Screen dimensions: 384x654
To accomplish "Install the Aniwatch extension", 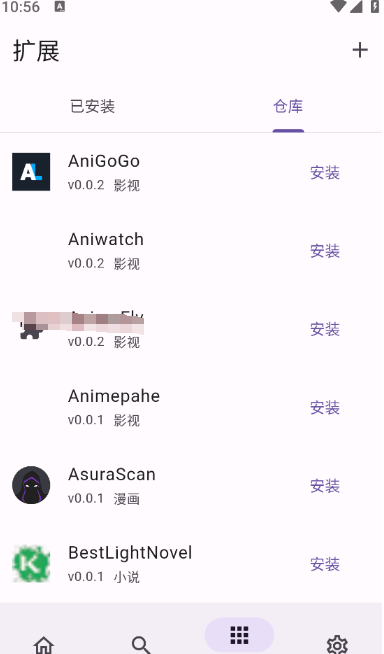I will (325, 251).
